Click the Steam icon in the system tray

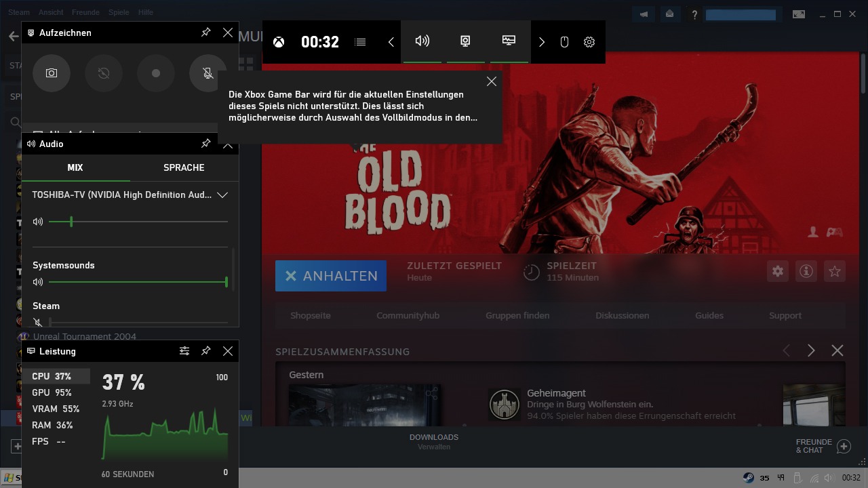click(748, 478)
